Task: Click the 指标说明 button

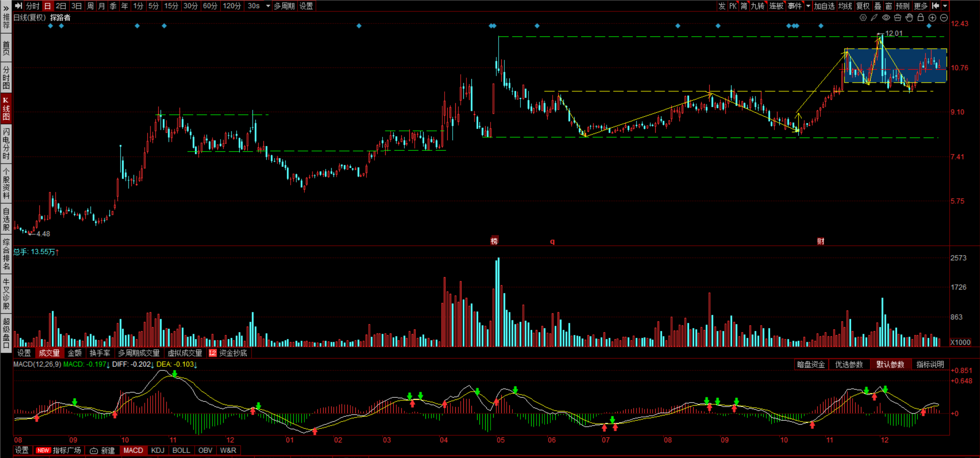Action: 930,365
